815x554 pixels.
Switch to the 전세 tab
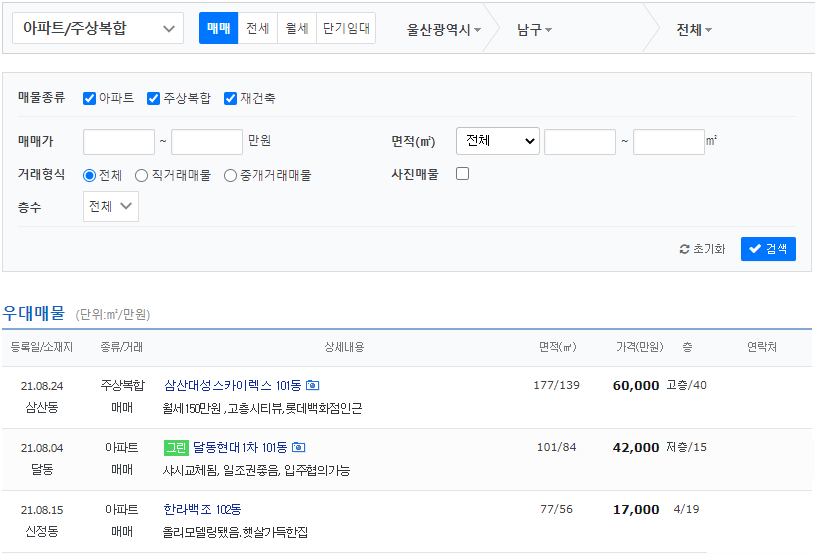[258, 28]
